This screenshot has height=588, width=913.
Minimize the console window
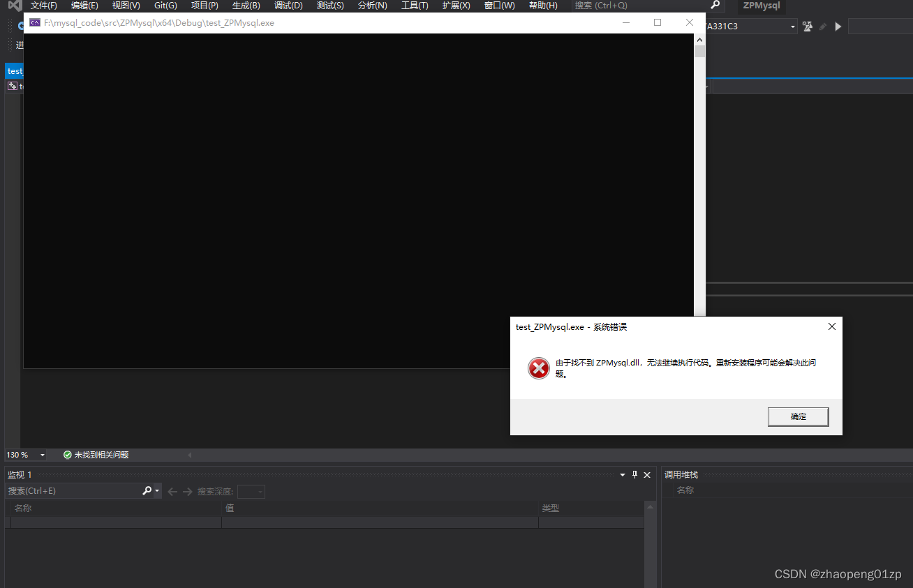(626, 22)
